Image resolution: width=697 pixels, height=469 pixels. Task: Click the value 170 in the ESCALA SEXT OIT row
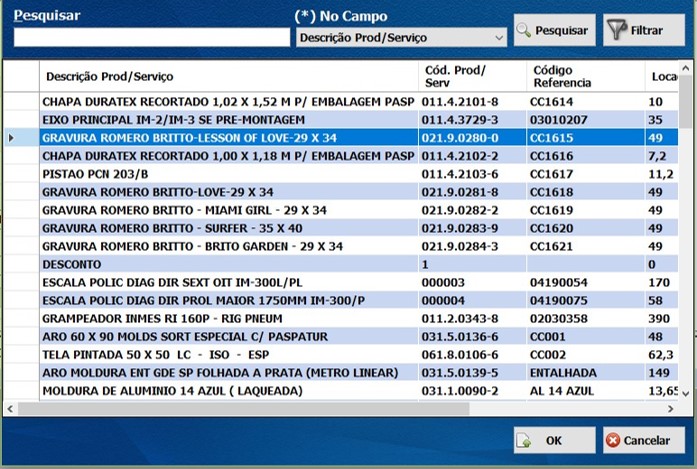659,283
